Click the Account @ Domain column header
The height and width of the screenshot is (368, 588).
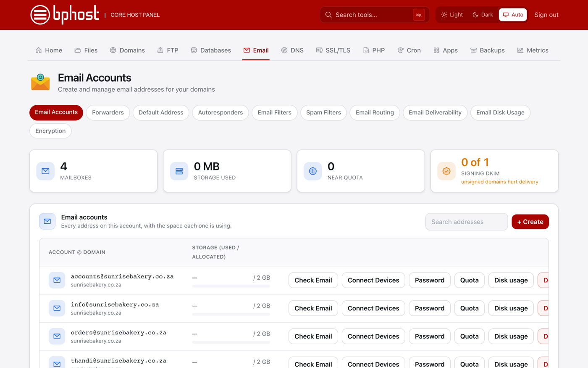(x=77, y=252)
